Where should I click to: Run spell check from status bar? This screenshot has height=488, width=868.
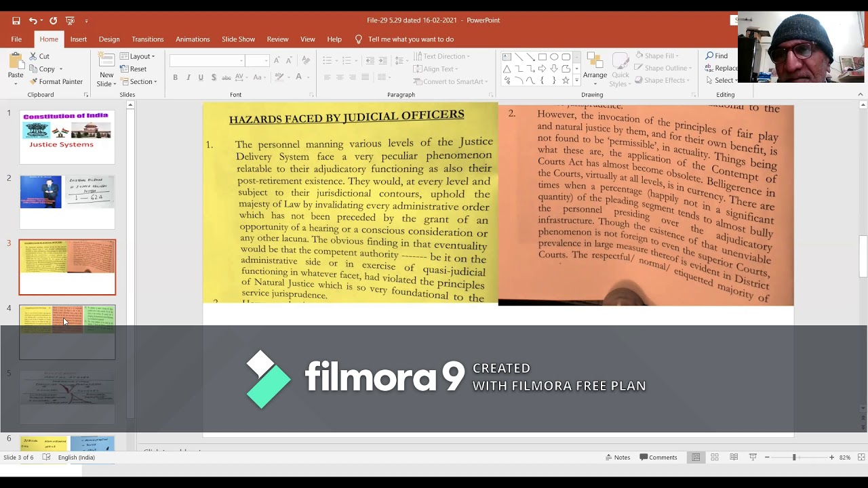click(46, 457)
